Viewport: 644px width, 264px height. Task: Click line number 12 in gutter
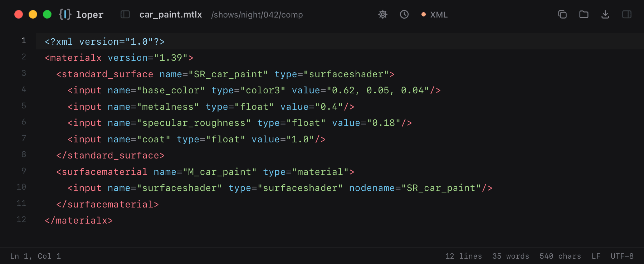[21, 220]
